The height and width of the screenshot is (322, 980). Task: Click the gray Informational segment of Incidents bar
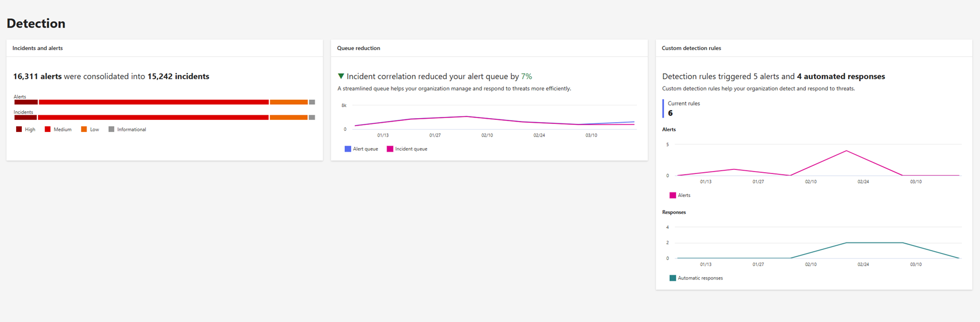(x=312, y=118)
